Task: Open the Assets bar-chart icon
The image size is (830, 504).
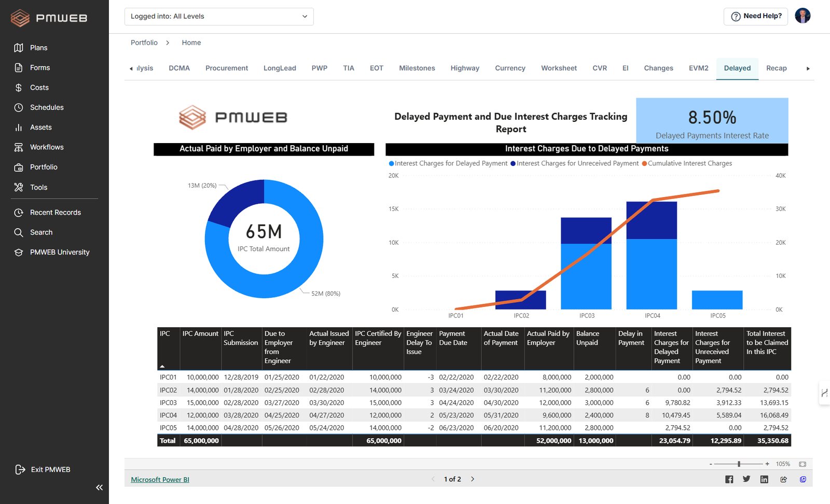Action: tap(19, 127)
